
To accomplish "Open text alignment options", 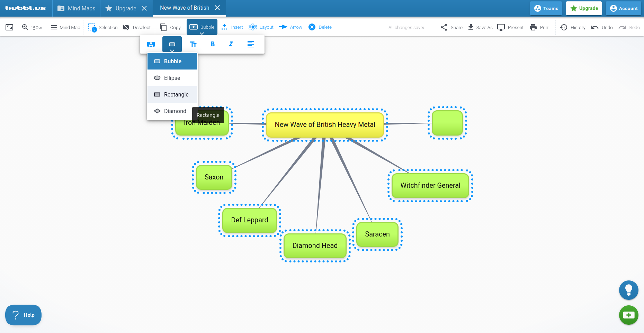I will 251,44.
